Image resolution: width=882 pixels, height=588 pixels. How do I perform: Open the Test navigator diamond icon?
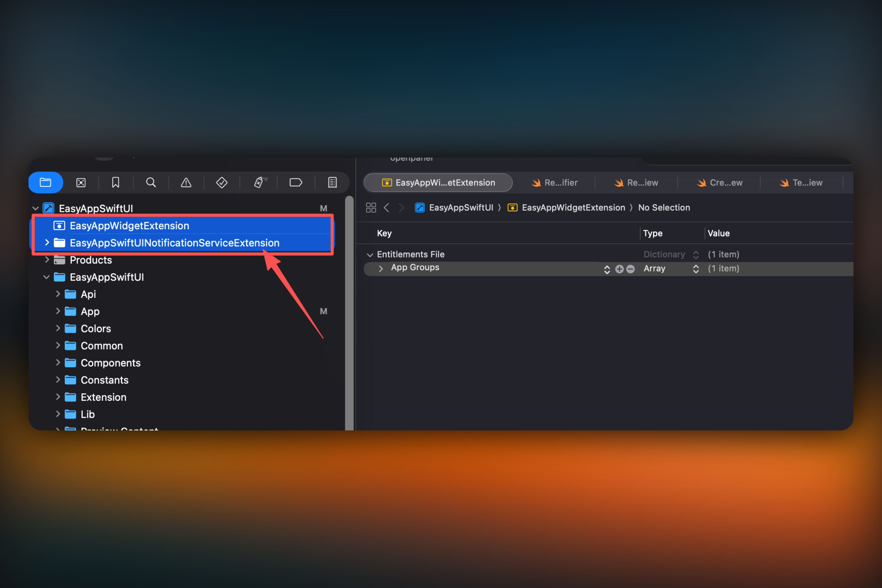point(222,183)
